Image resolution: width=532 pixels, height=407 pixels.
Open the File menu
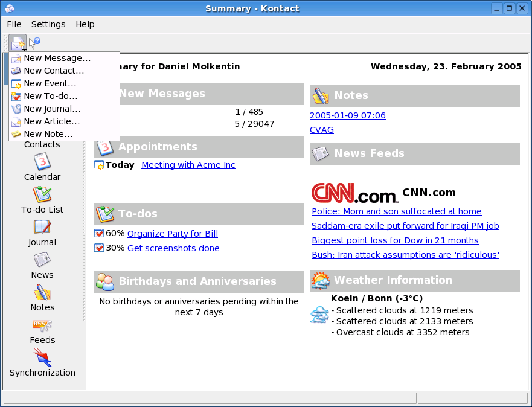click(14, 24)
